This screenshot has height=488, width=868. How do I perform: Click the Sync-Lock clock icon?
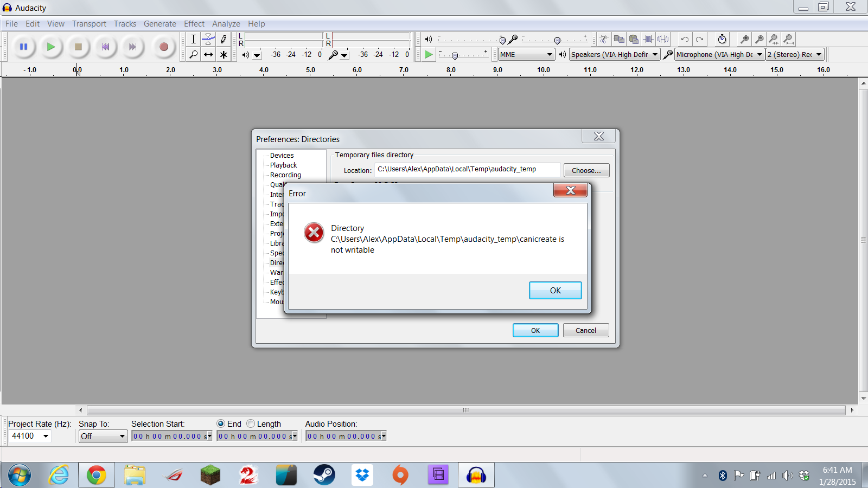[722, 39]
